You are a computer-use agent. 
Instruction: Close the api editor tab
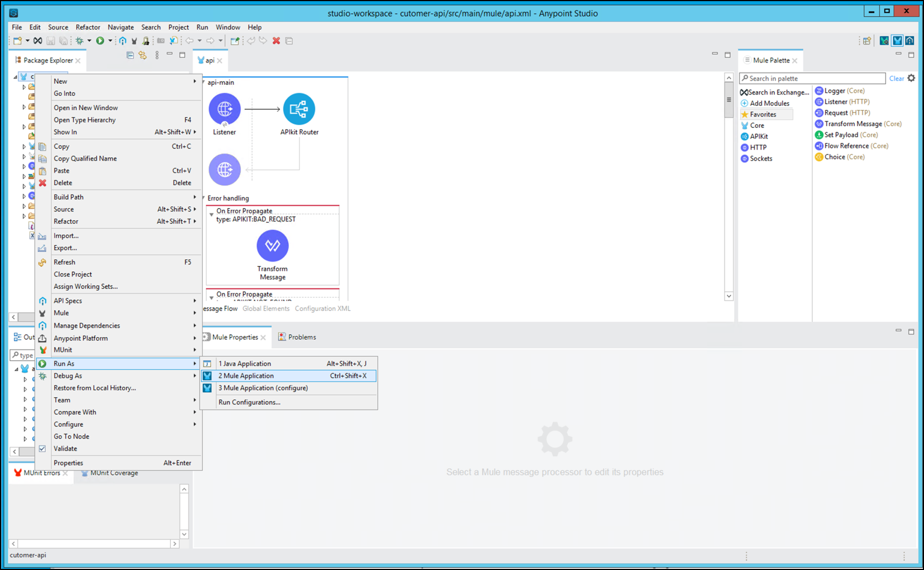tap(220, 60)
